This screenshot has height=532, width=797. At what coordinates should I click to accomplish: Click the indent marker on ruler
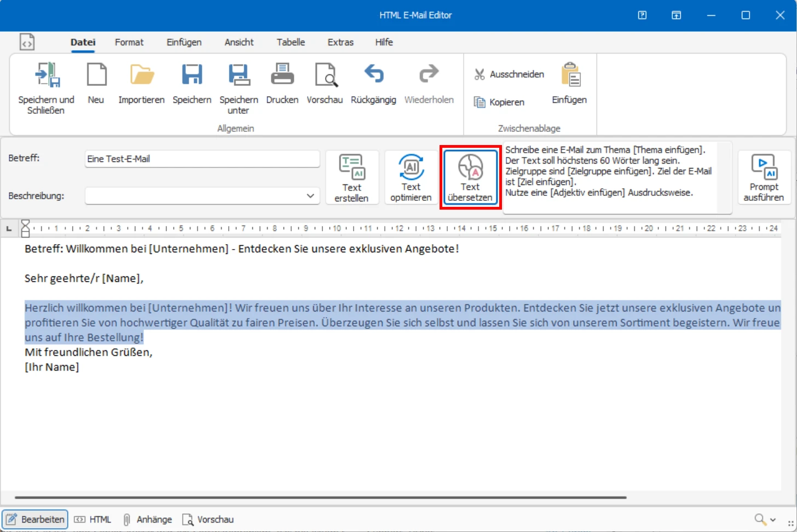pyautogui.click(x=25, y=228)
